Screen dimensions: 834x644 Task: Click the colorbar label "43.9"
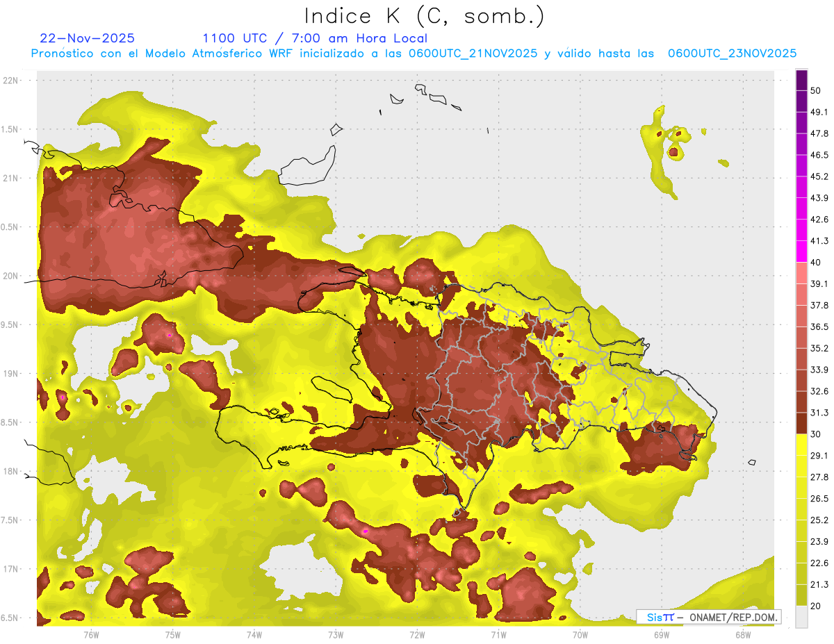(819, 198)
